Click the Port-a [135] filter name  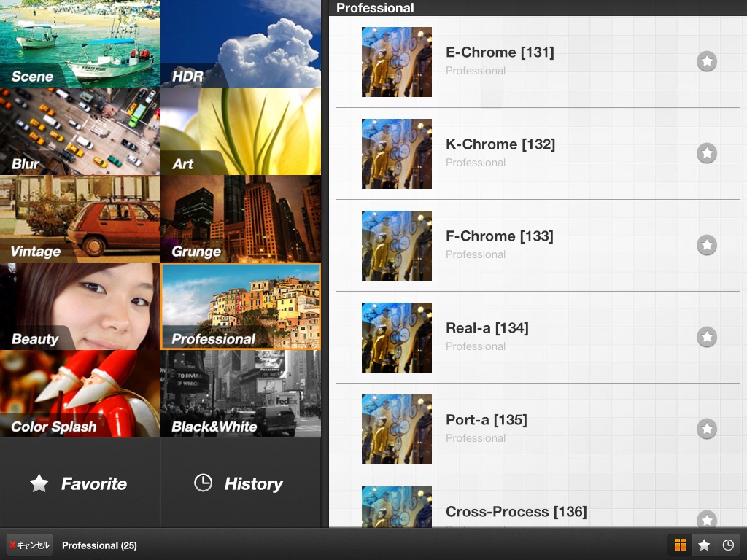[x=487, y=420]
